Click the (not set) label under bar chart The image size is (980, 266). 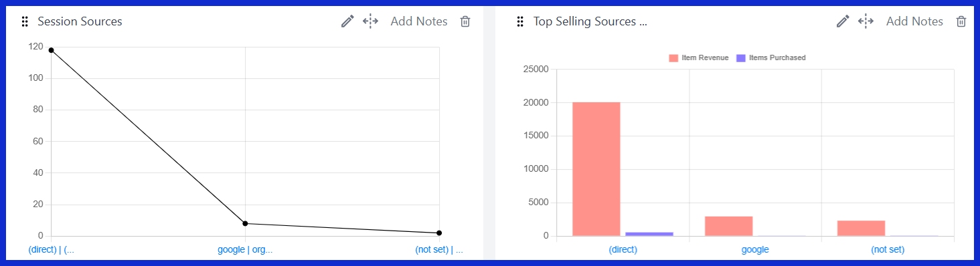[x=888, y=250]
